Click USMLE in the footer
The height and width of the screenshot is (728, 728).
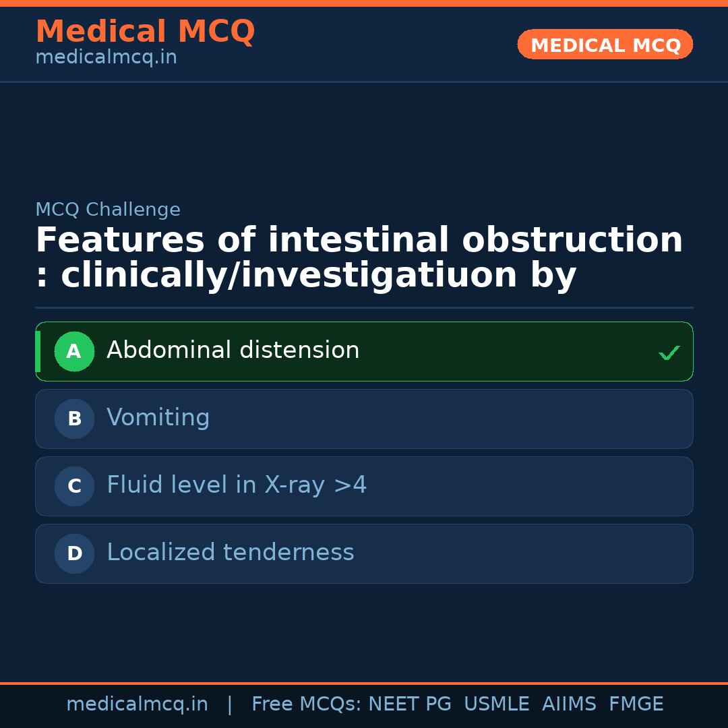pos(496,704)
